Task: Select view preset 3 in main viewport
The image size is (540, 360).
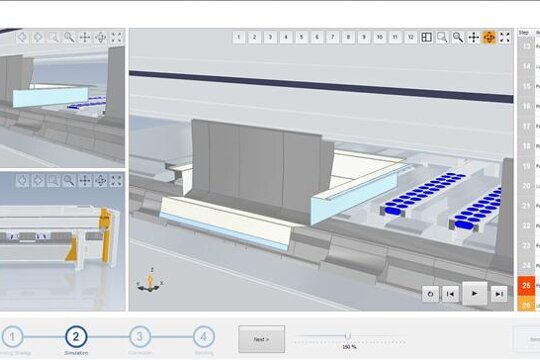Action: click(x=270, y=37)
